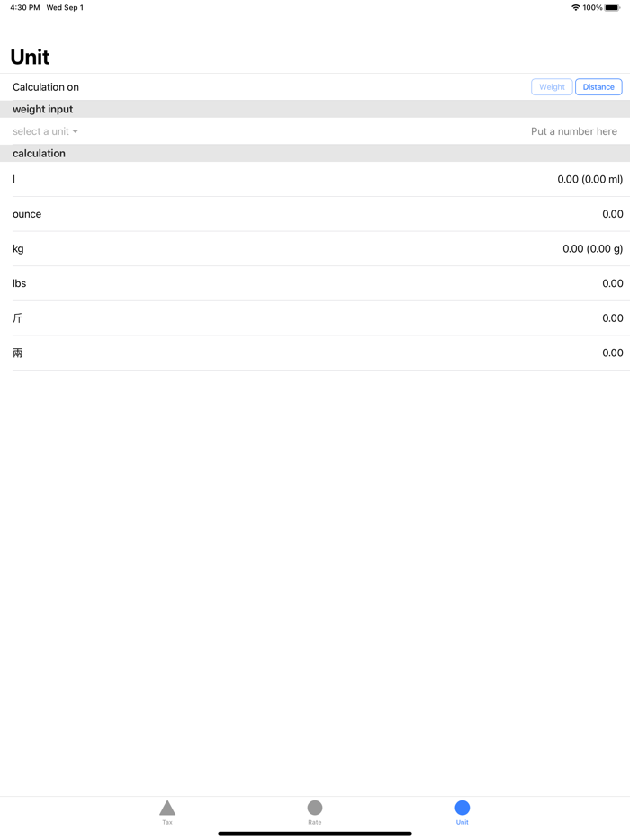Image resolution: width=630 pixels, height=840 pixels.
Task: Click the dropdown arrow beside select a unit
Action: (x=76, y=132)
